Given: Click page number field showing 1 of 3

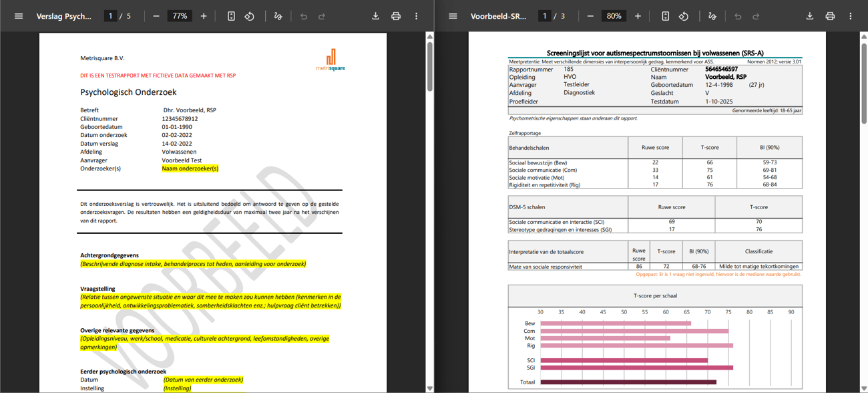Looking at the screenshot, I should click(544, 16).
